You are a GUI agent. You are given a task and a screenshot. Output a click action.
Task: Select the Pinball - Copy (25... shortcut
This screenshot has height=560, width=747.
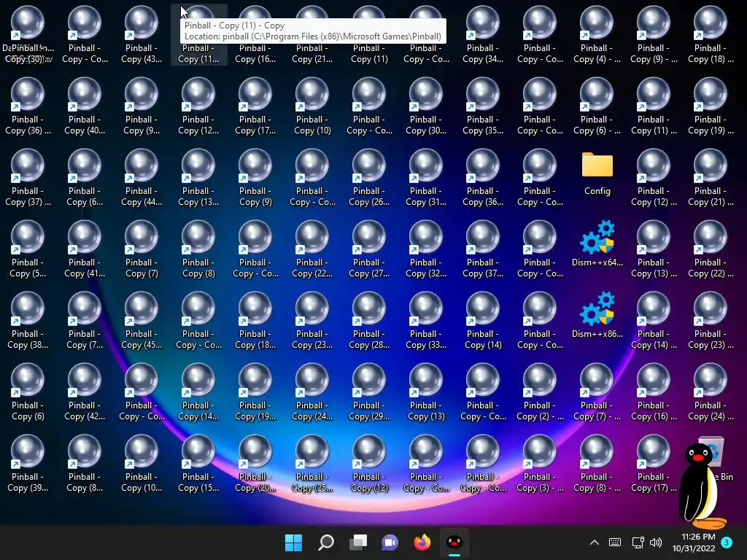(312, 464)
